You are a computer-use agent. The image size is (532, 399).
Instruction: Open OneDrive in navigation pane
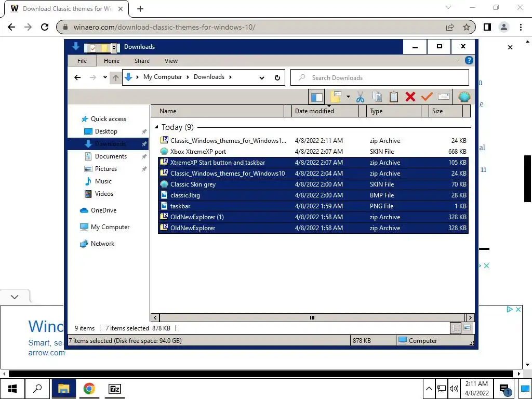pos(103,210)
